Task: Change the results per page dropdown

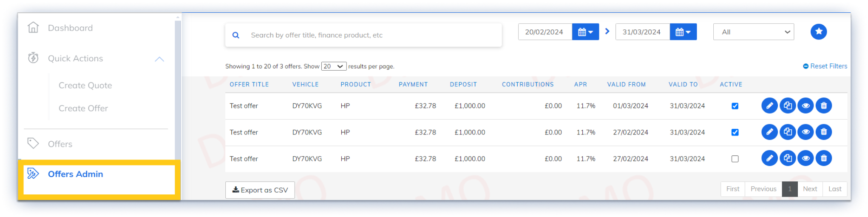Action: click(334, 66)
